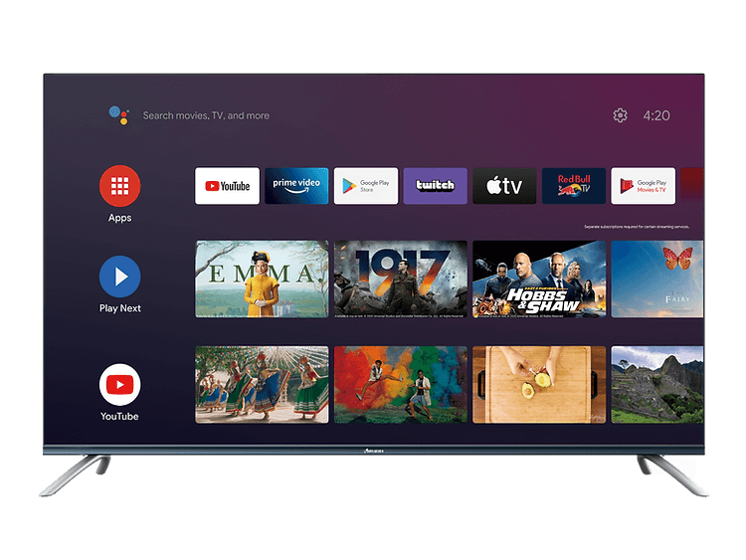This screenshot has width=746, height=560.
Task: Launch the YouTube app tile
Action: 227,186
